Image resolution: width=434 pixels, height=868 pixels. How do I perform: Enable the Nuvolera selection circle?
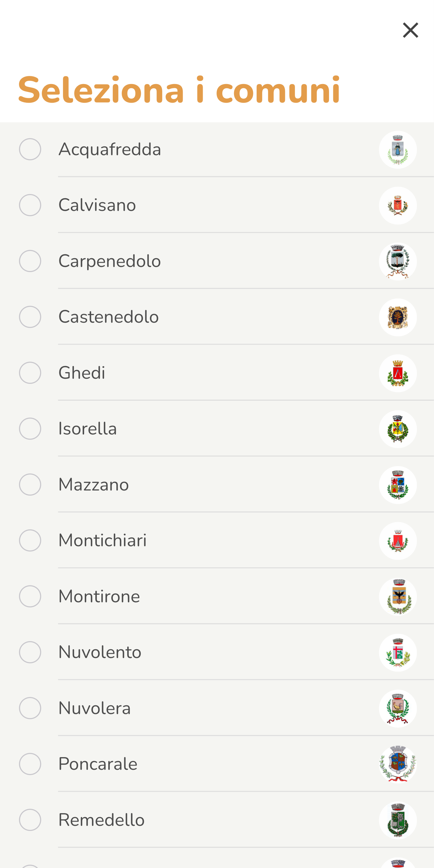point(30,708)
